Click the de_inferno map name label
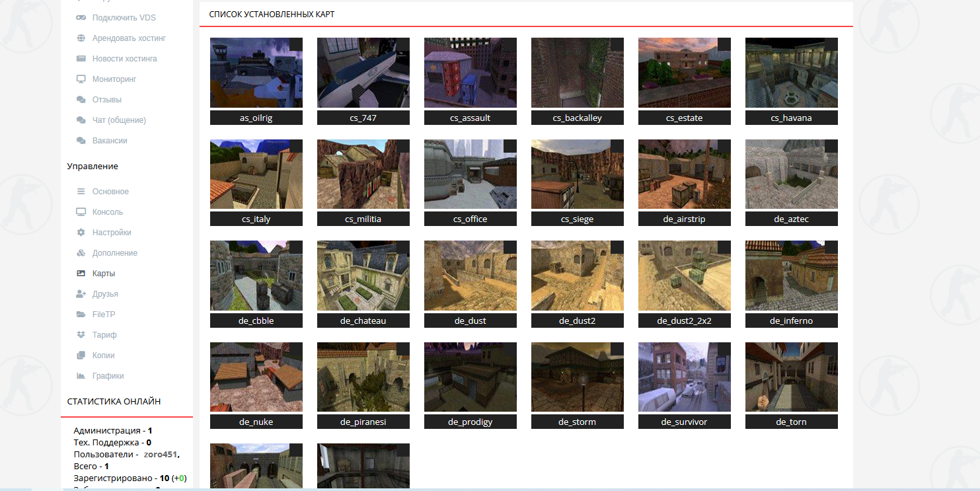Screen dimensions: 980x491 pos(792,321)
